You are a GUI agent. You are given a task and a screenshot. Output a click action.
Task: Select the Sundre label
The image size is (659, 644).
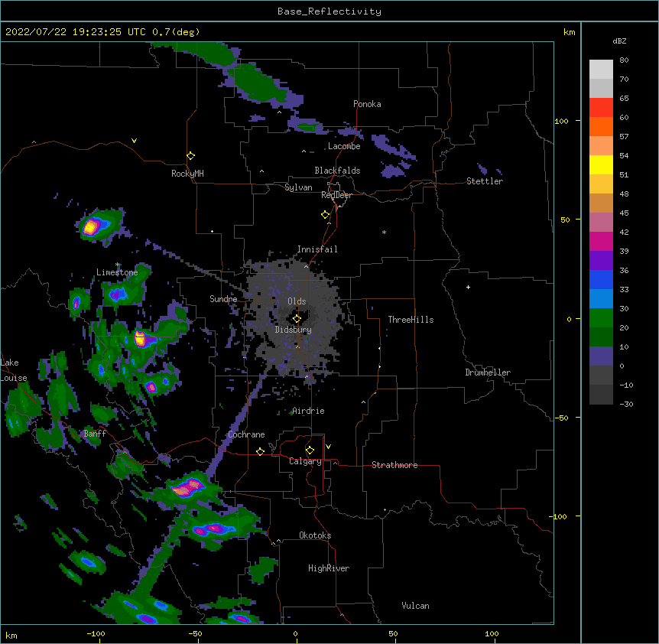(223, 299)
